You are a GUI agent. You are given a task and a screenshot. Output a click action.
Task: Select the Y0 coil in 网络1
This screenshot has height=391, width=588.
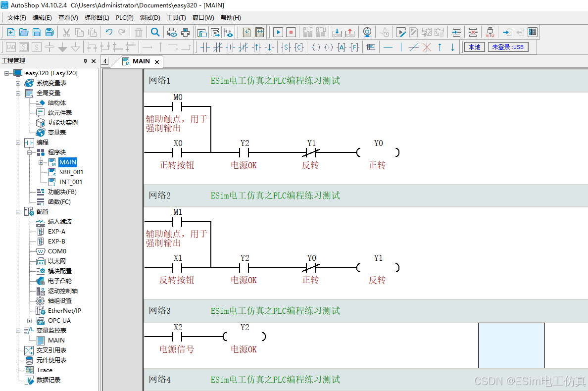coord(378,152)
